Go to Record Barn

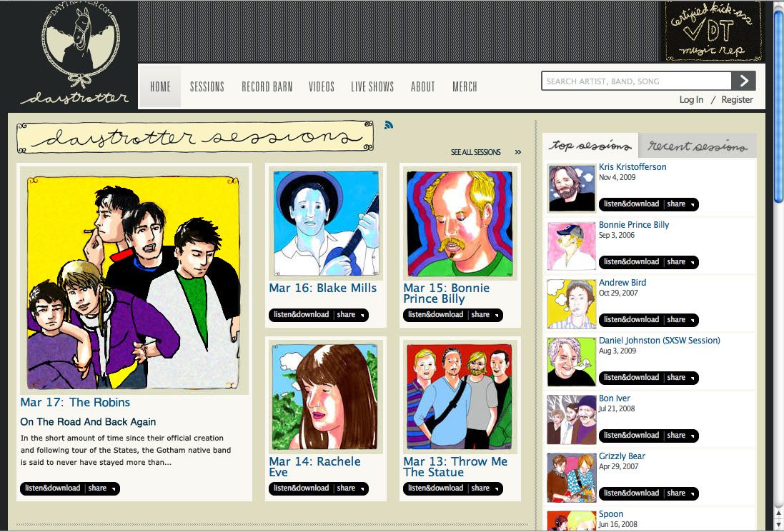[267, 86]
